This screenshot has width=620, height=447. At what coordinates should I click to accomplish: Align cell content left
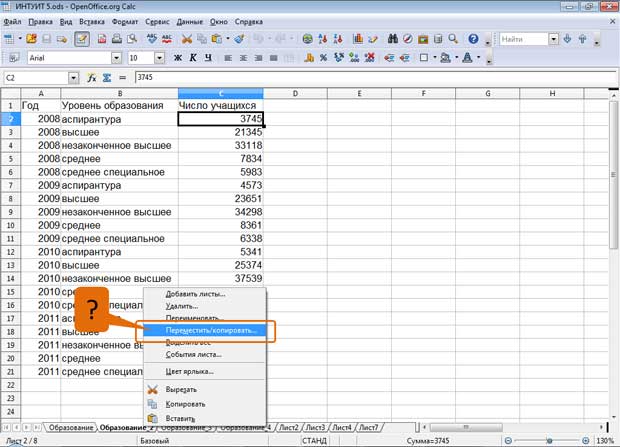(x=228, y=58)
